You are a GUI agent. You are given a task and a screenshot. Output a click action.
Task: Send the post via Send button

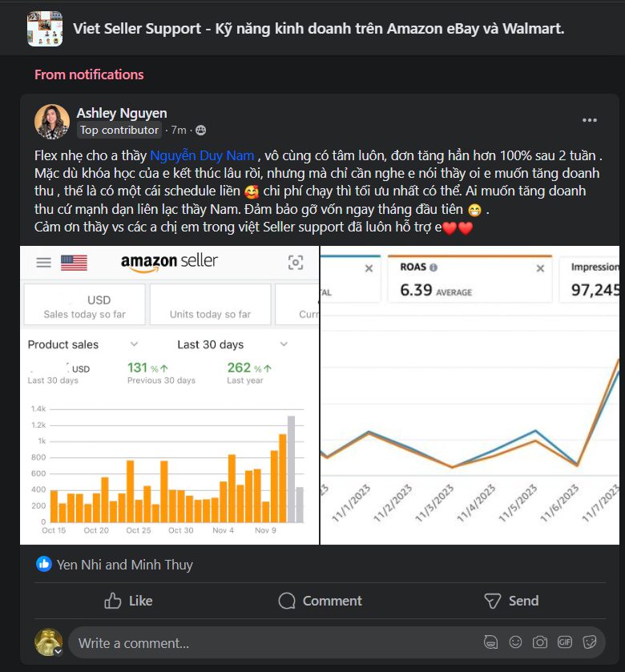tap(511, 601)
